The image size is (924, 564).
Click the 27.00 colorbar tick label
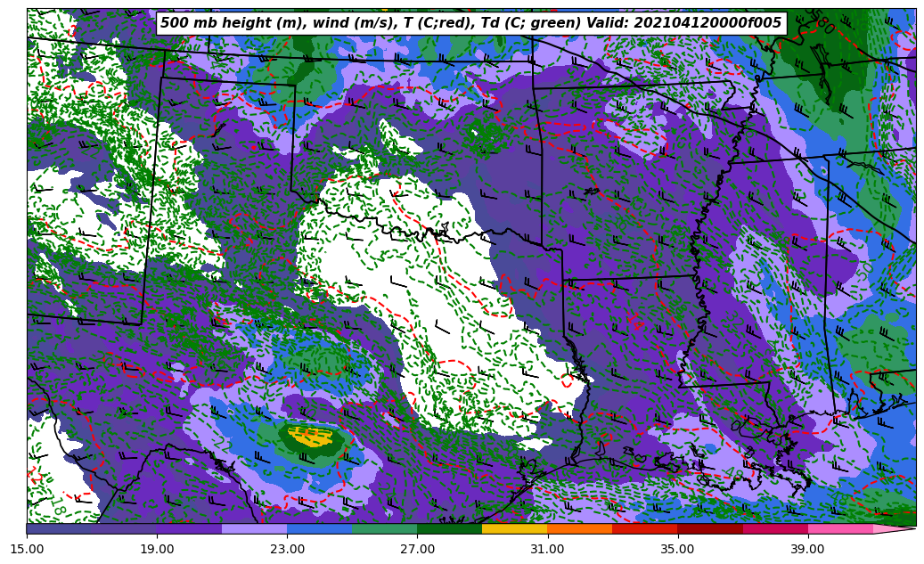[417, 550]
